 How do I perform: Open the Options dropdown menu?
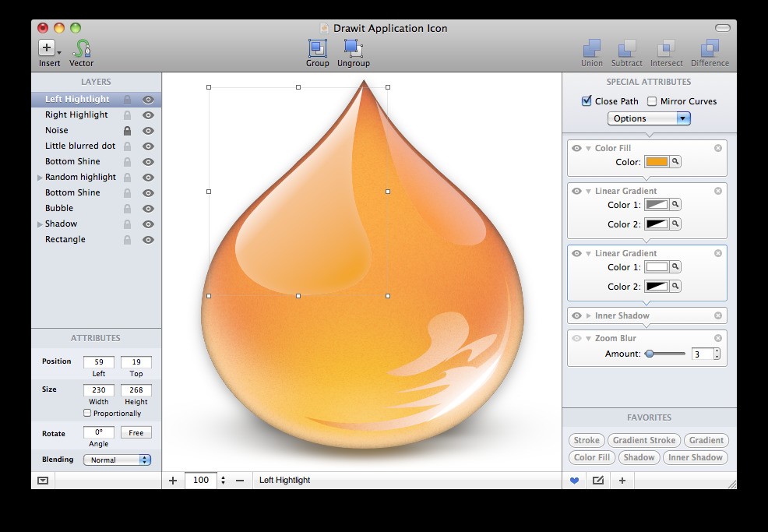pyautogui.click(x=648, y=118)
